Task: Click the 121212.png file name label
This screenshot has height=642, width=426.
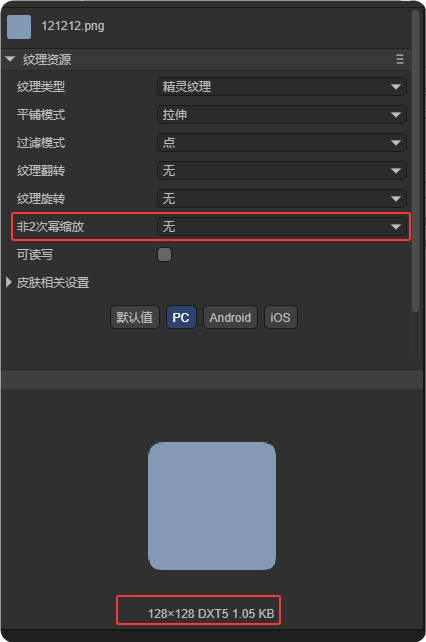Action: (73, 26)
